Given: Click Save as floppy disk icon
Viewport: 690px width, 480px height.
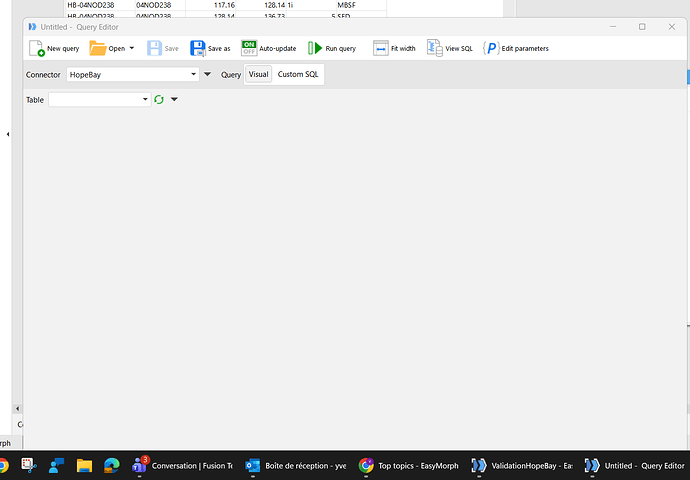Looking at the screenshot, I should pos(198,48).
